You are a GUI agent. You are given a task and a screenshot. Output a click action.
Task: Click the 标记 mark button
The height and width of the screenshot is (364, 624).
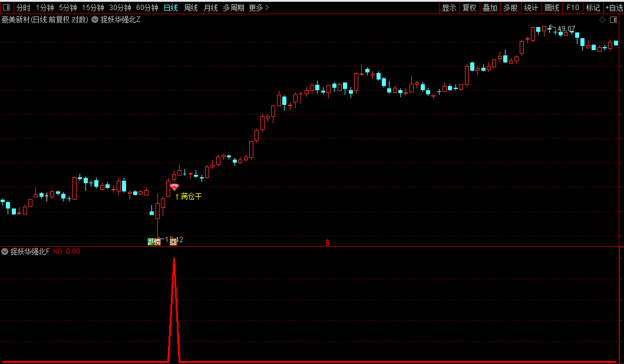point(593,8)
